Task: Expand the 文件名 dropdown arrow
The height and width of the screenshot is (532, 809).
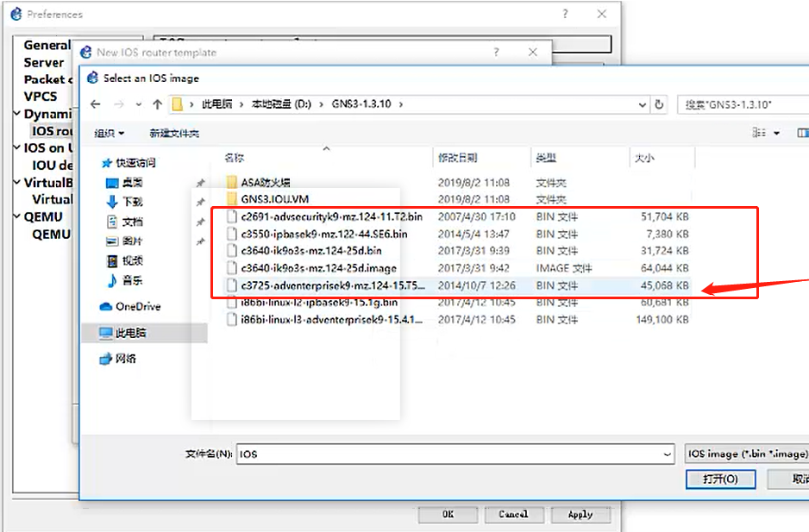Action: click(x=667, y=454)
